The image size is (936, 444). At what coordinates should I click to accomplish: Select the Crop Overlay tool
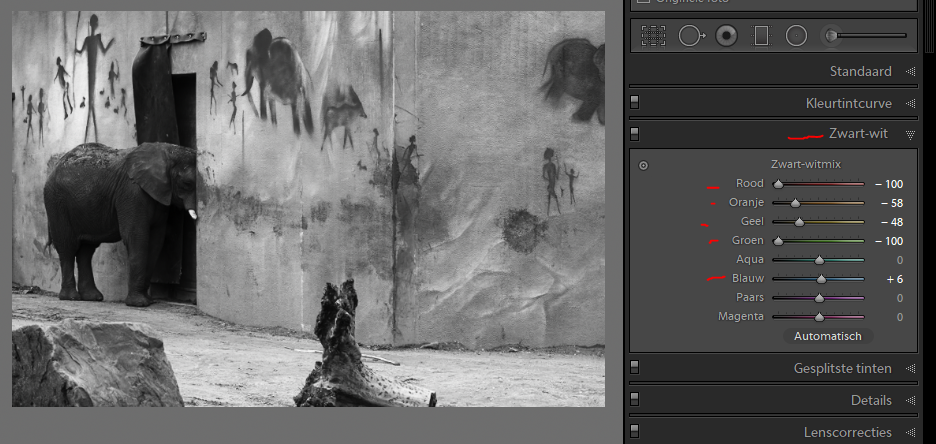(x=653, y=36)
